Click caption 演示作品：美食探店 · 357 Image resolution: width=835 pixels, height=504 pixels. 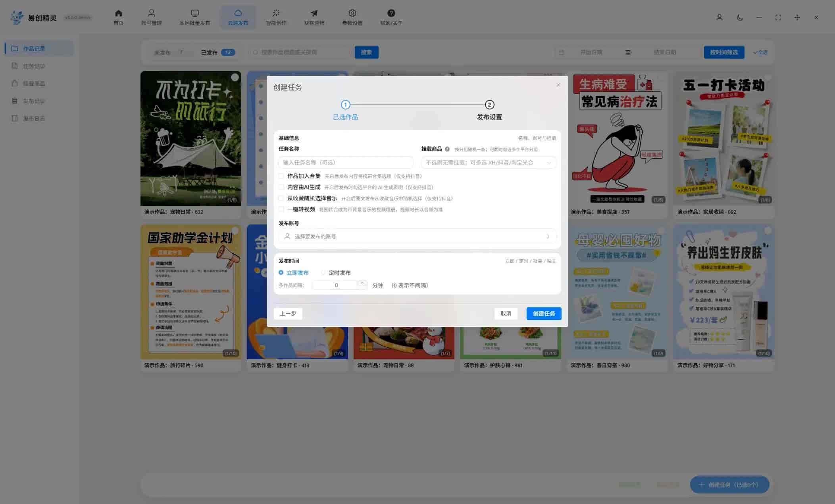pyautogui.click(x=600, y=212)
